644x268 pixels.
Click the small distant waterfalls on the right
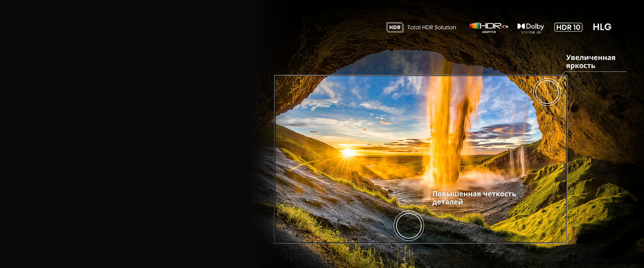click(517, 160)
